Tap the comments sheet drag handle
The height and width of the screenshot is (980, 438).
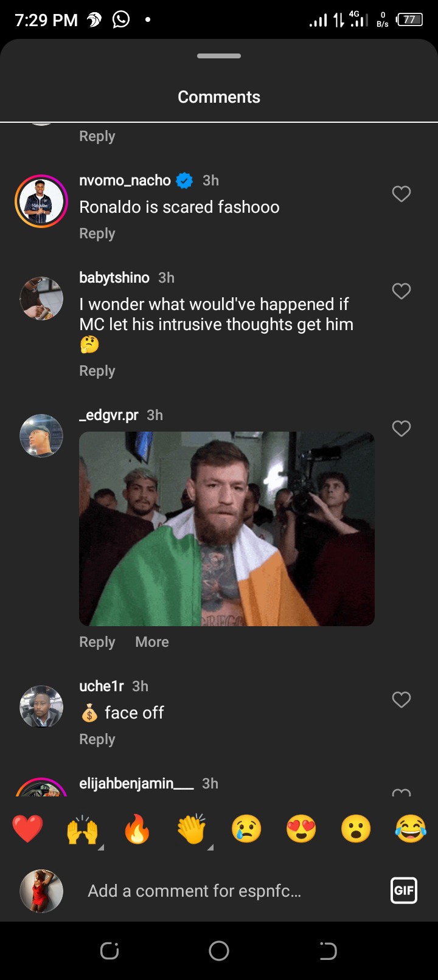[x=219, y=56]
